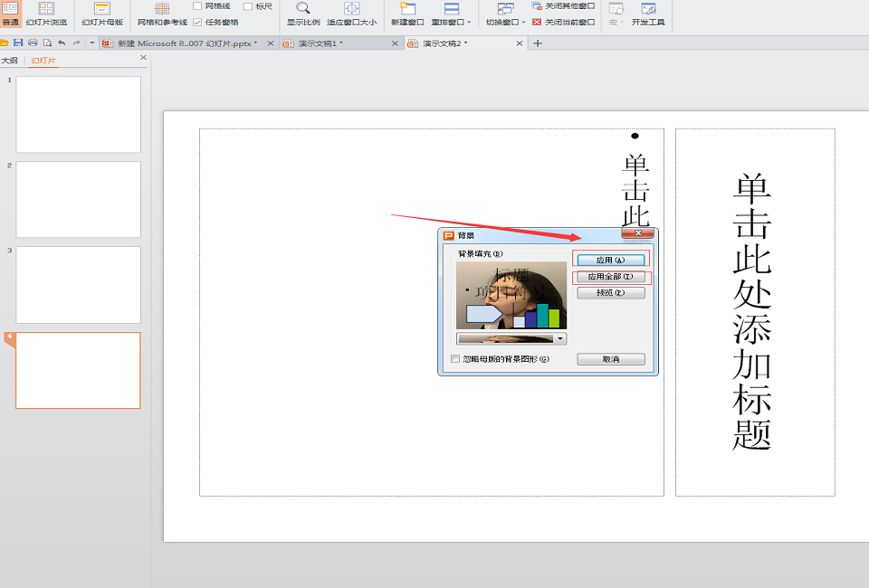The image size is (869, 588).
Task: Click 取消 cancel in background dialog
Action: coord(611,359)
